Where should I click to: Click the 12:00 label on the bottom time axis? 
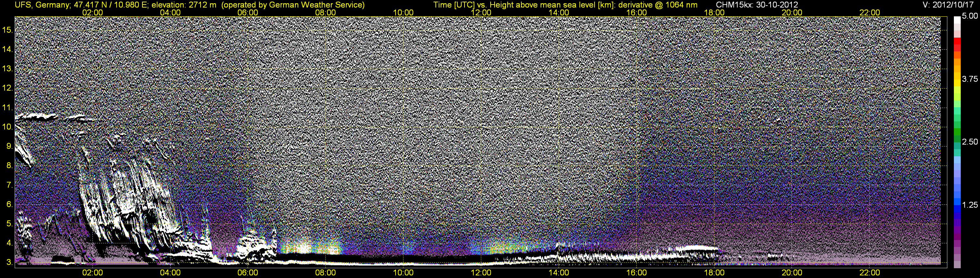coord(481,273)
